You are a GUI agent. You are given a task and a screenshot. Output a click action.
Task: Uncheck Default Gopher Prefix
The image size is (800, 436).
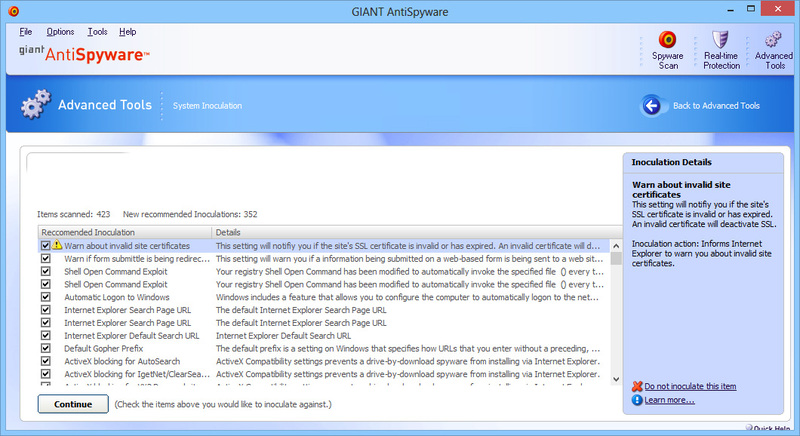45,348
